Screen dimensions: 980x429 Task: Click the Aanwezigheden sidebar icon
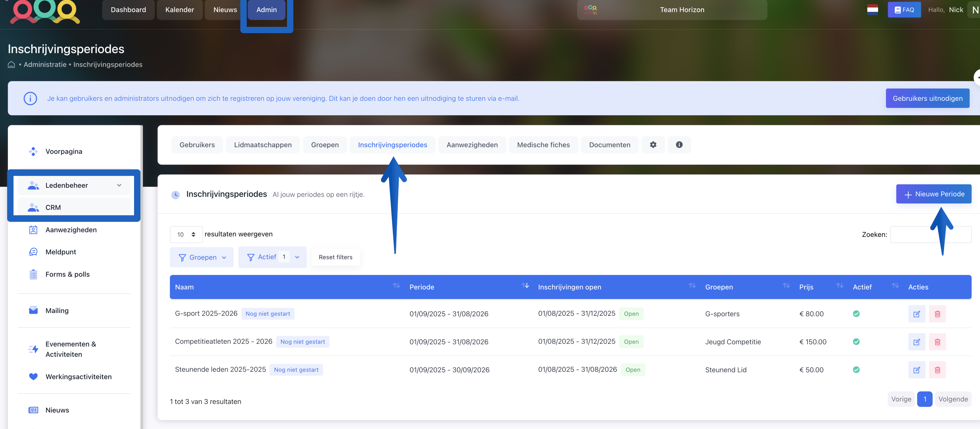33,230
